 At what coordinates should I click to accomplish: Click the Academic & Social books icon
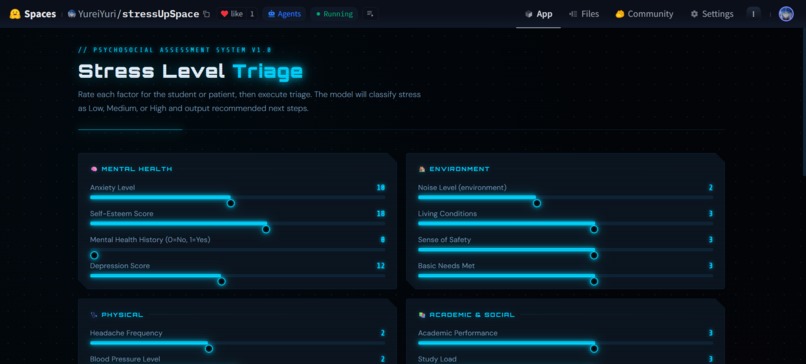click(422, 315)
